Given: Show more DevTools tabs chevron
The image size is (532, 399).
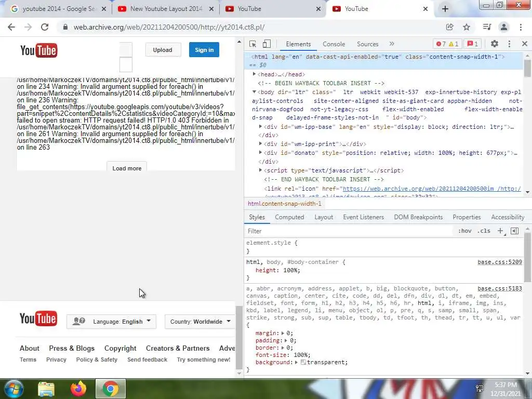Looking at the screenshot, I should 392,44.
